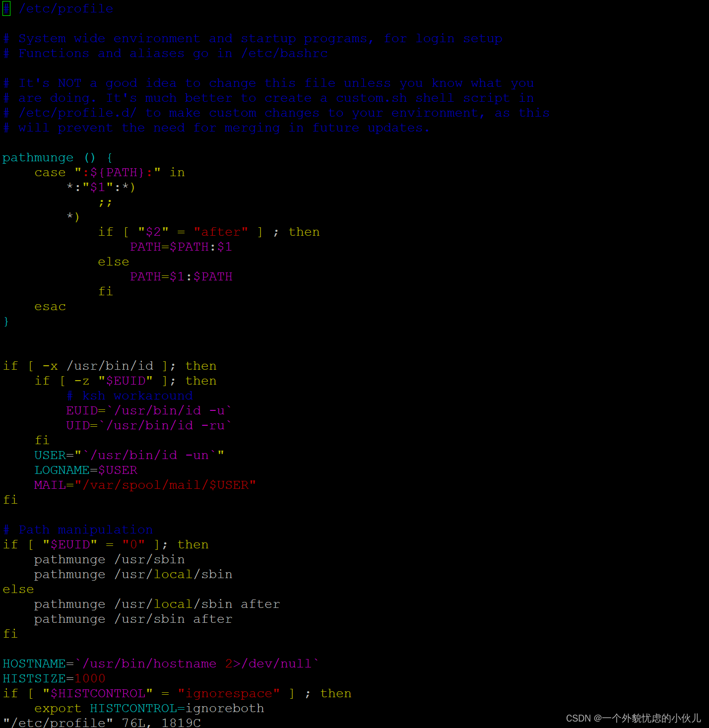
Task: Place cursor on 'pathmunge () {' function definition
Action: point(58,158)
